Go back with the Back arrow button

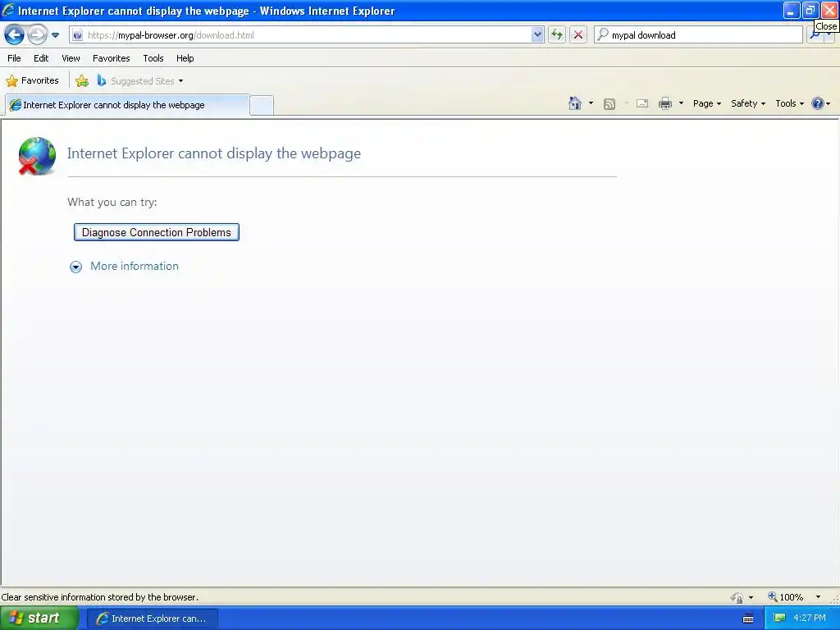(x=14, y=35)
